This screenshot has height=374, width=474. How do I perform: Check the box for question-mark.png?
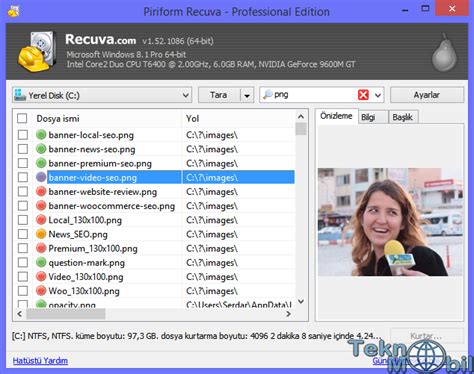pyautogui.click(x=23, y=262)
